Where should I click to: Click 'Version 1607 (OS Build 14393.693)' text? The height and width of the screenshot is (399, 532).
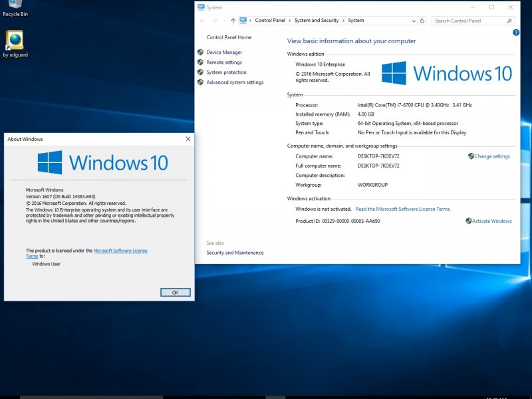[61, 196]
